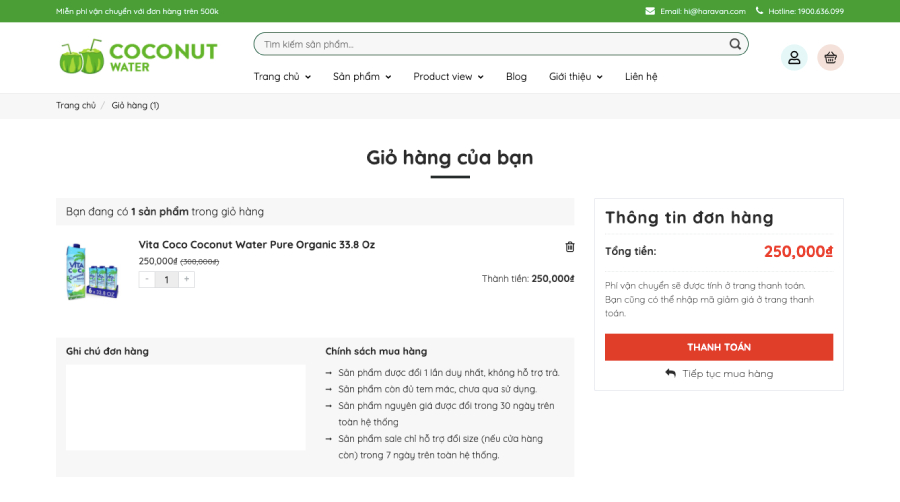Click email hi@haravan.com link

click(x=703, y=11)
